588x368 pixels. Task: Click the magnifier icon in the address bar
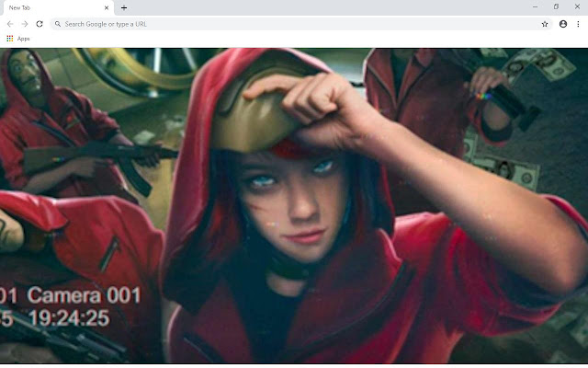pyautogui.click(x=58, y=24)
